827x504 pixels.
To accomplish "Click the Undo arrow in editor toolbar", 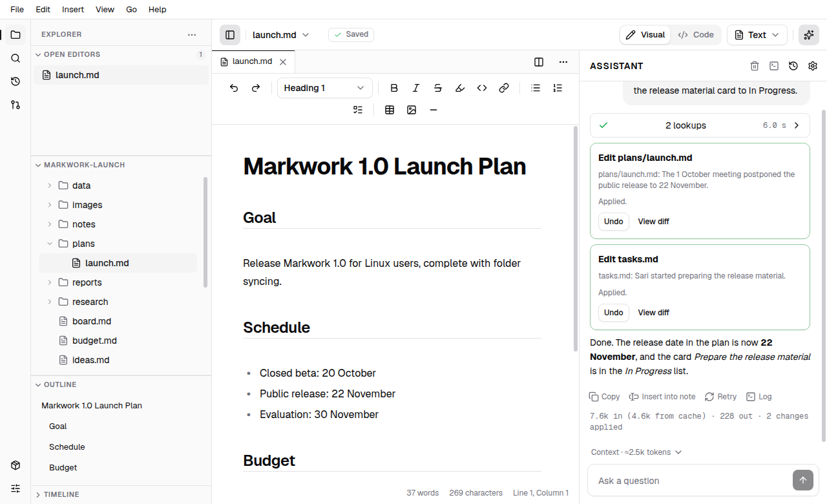I will coord(234,88).
